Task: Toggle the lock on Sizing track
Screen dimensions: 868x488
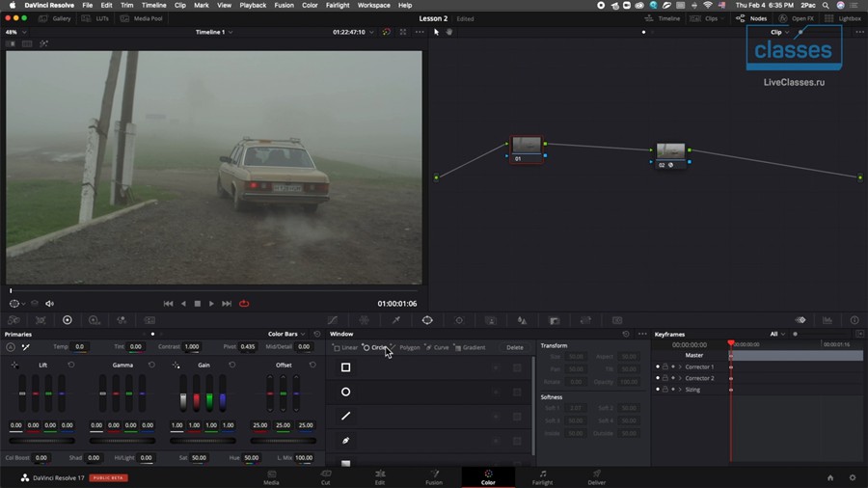Action: (x=665, y=390)
